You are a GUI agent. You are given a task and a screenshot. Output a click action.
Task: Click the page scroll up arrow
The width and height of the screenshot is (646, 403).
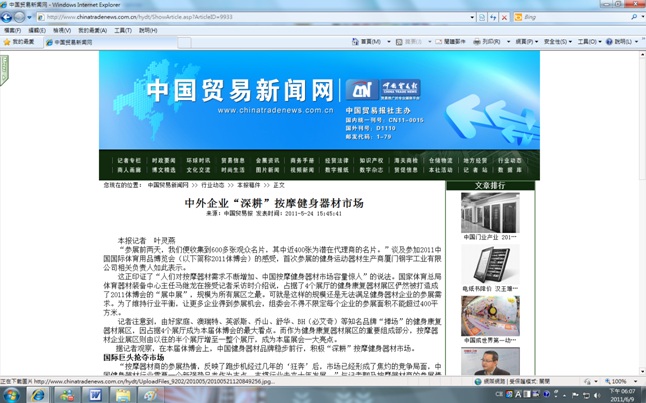(x=642, y=54)
